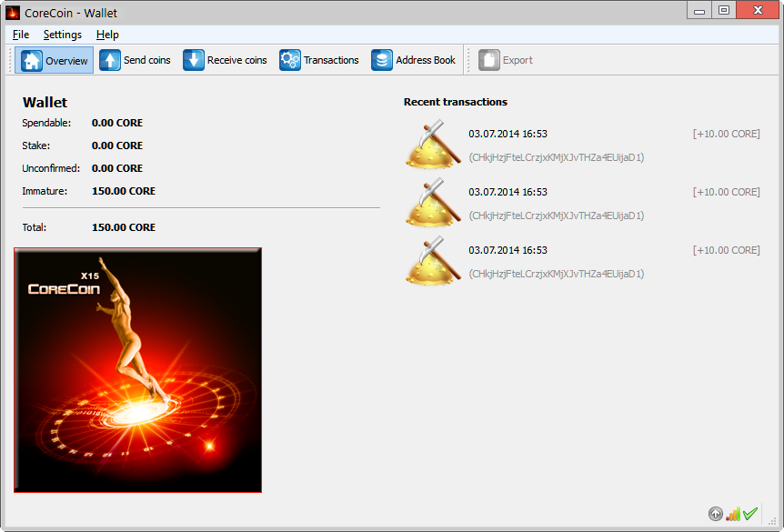Viewport: 784px width, 532px height.
Task: Click the CoreCoin app icon in title bar
Action: (x=13, y=13)
